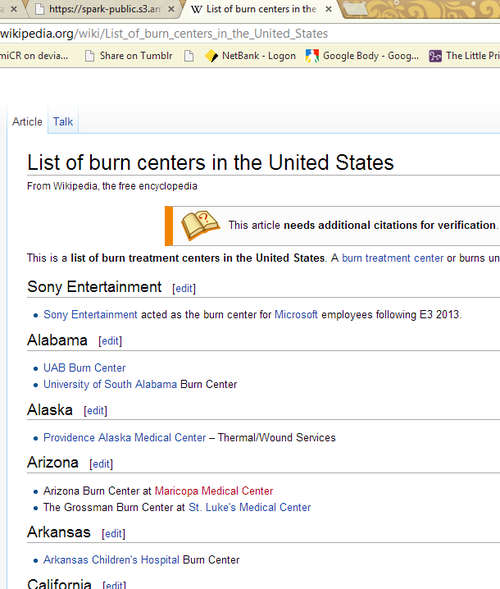
Task: Click the Arkansas section heading
Action: [x=59, y=533]
